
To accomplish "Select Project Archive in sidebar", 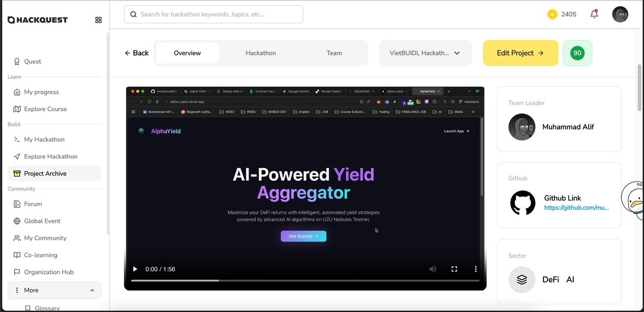I will click(x=54, y=173).
